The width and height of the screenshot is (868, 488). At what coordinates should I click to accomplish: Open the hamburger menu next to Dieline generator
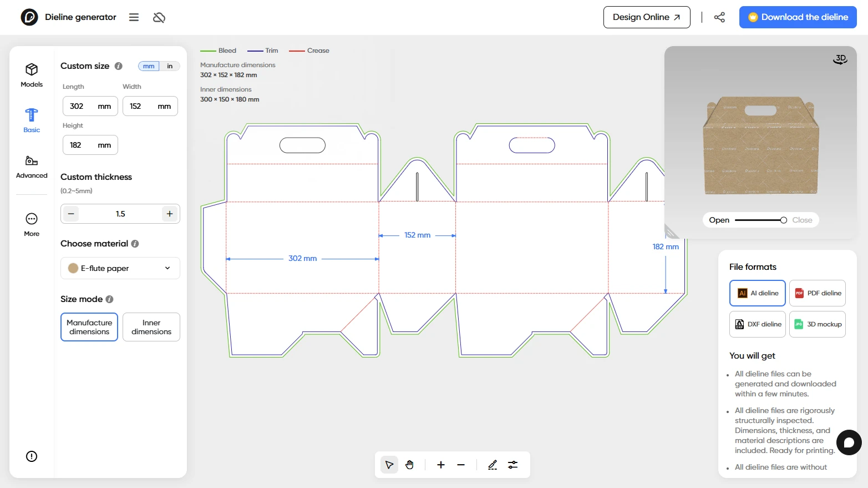(134, 17)
